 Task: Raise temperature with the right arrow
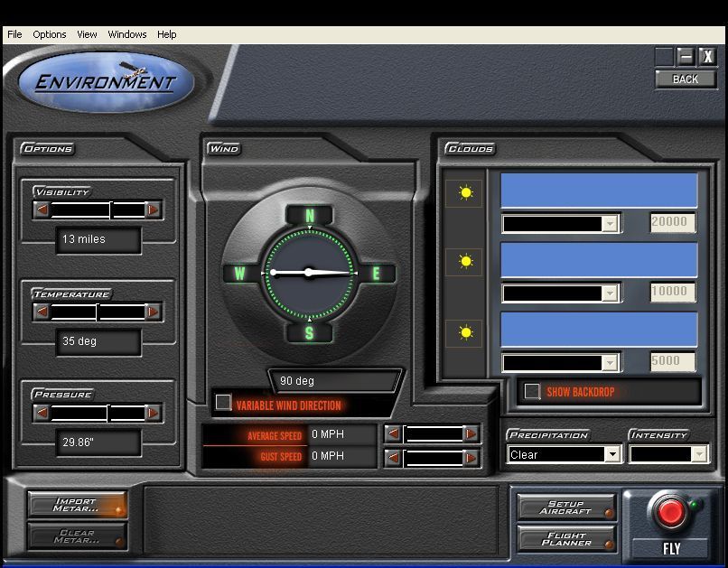click(153, 312)
